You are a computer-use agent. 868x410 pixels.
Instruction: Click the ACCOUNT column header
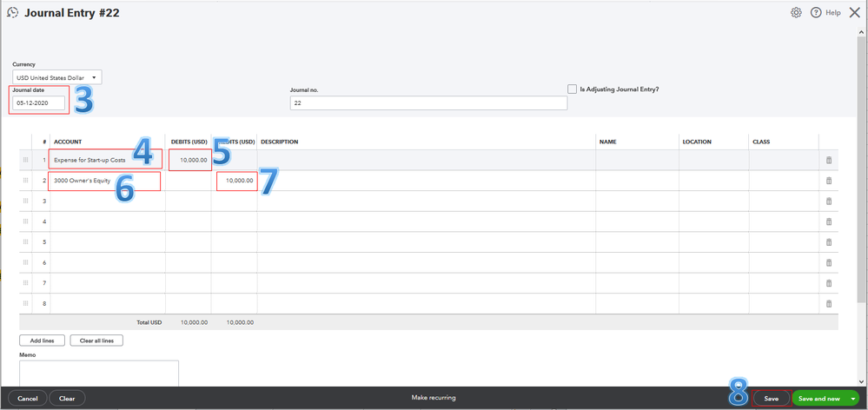point(68,142)
